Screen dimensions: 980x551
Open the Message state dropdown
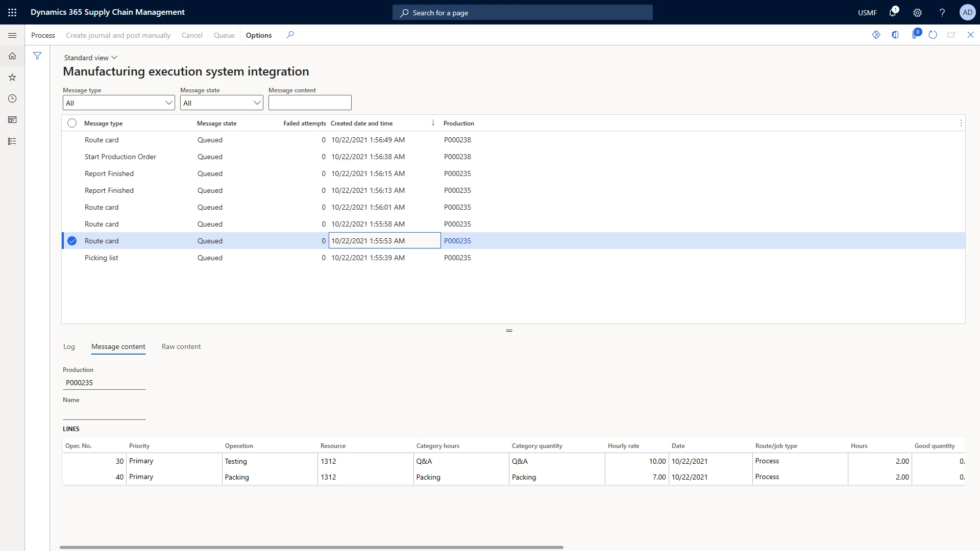[x=257, y=103]
